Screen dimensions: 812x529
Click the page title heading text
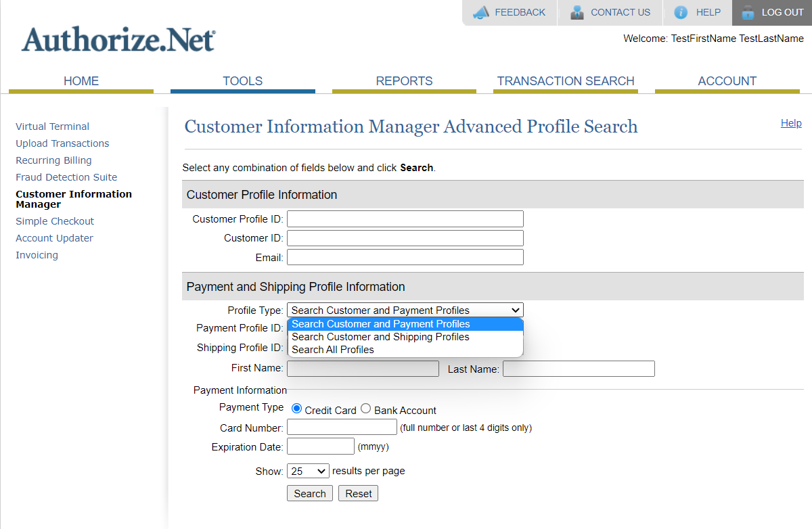[411, 127]
